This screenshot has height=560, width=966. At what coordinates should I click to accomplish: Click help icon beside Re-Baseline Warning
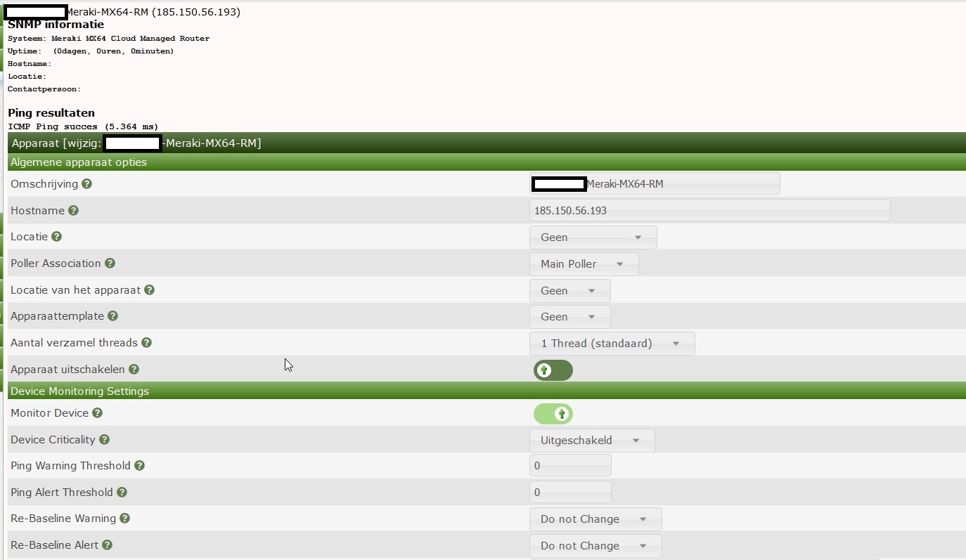coord(124,519)
